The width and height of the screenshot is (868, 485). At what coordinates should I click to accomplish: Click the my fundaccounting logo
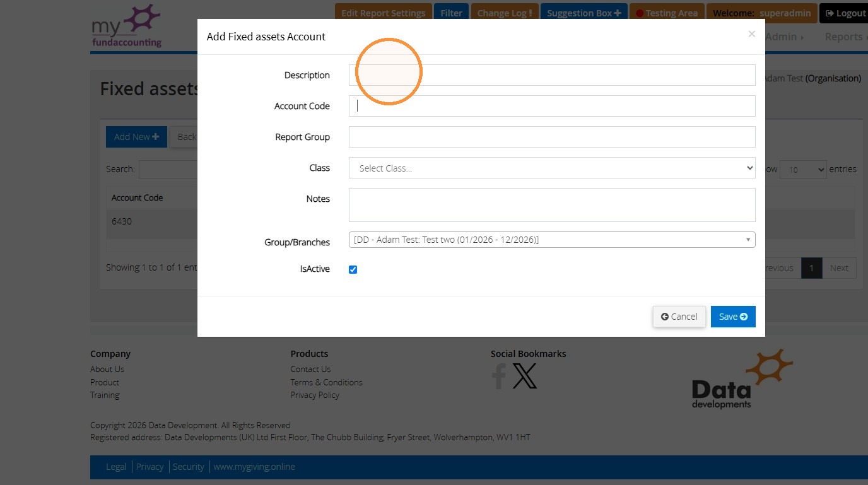127,26
